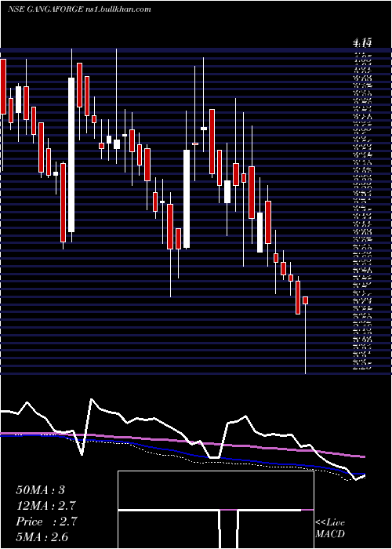Click the right end of the pink 50MA line
The width and height of the screenshot is (392, 549).
coord(364,456)
